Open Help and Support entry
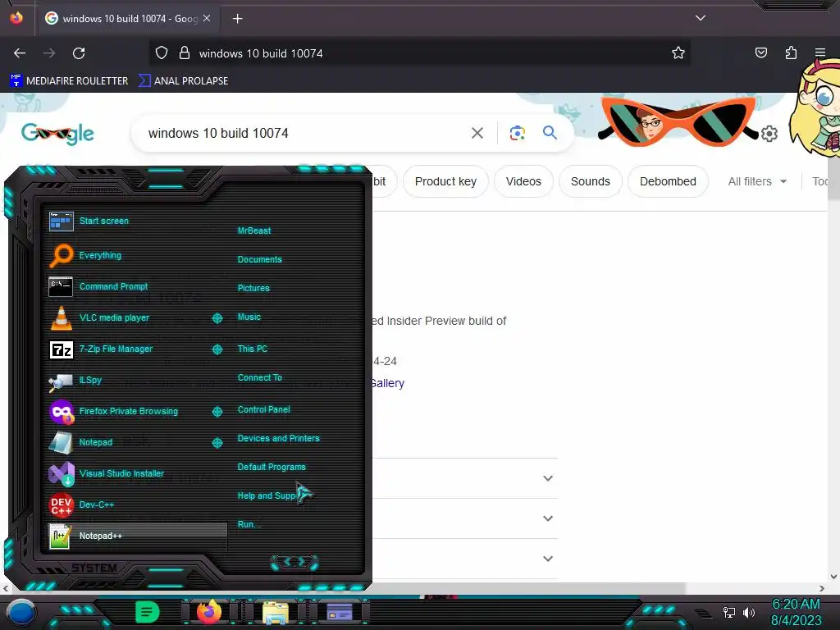 coord(267,496)
